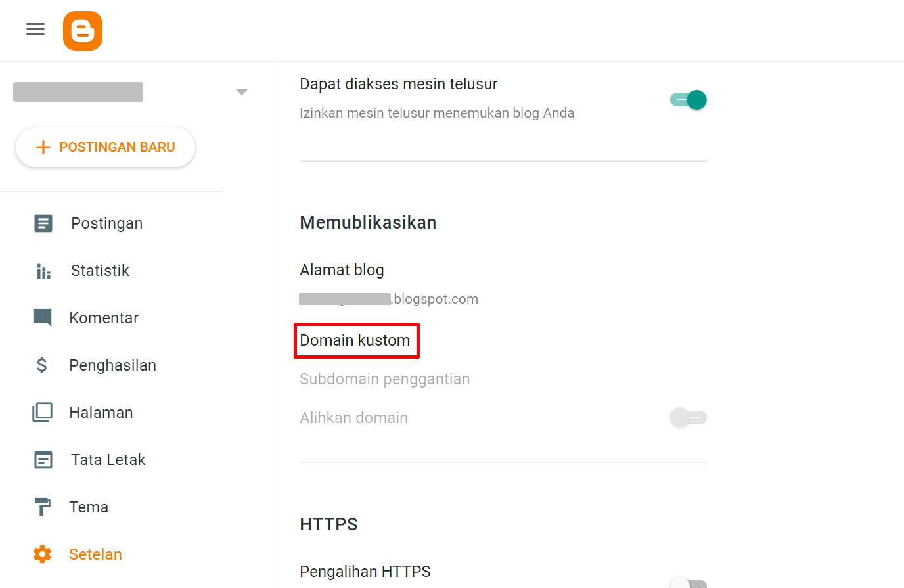904x588 pixels.
Task: Click the Setelan gear icon
Action: pyautogui.click(x=43, y=554)
